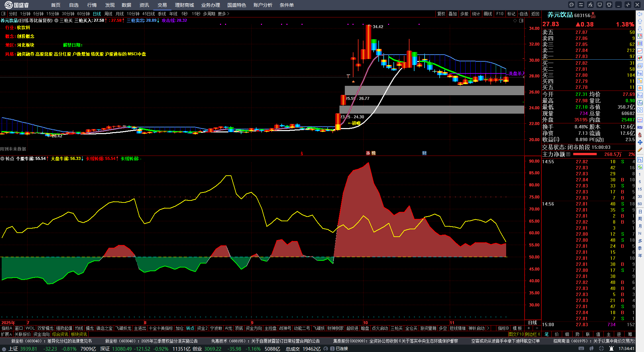Image resolution: width=644 pixels, height=352 pixels.
Task: Click the red 主力净额 progress bar
Action: 585,154
